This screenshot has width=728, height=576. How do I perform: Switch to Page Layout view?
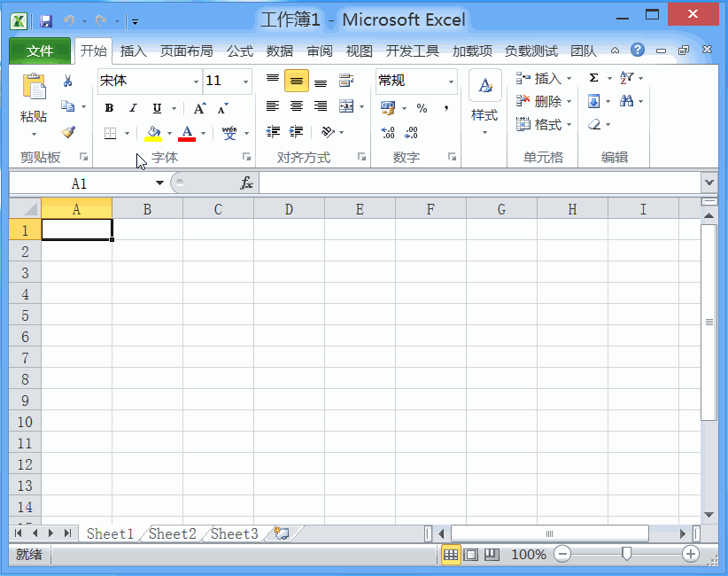(x=471, y=555)
